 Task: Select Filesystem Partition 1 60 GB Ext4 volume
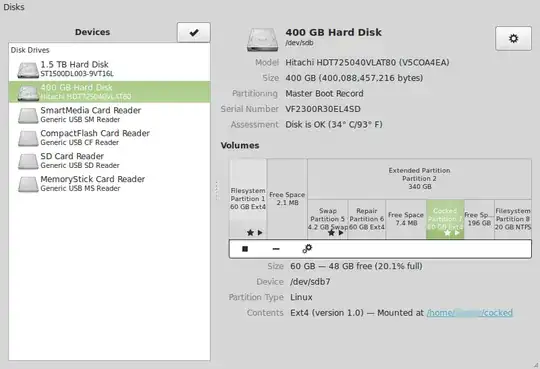pos(248,199)
